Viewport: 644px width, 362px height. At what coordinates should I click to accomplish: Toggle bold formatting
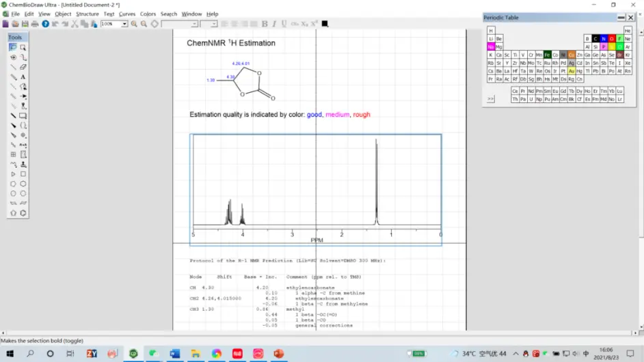[265, 24]
